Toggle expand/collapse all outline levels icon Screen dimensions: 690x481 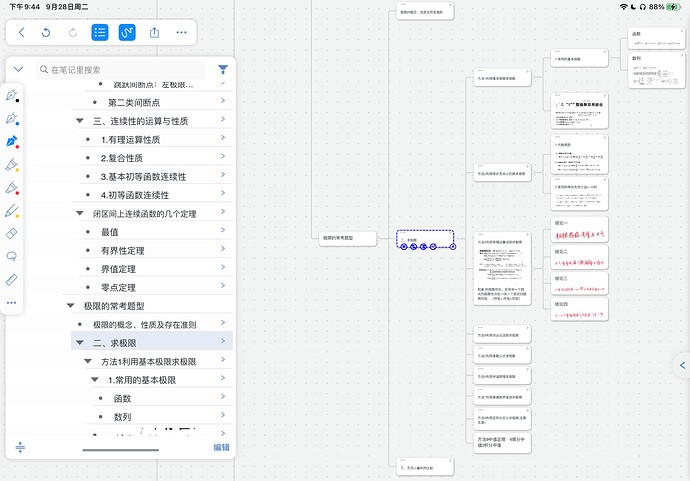[x=20, y=448]
